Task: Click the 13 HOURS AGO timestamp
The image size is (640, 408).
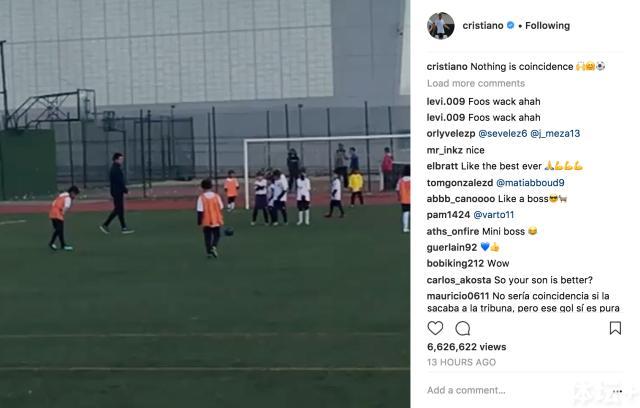Action: pyautogui.click(x=461, y=362)
